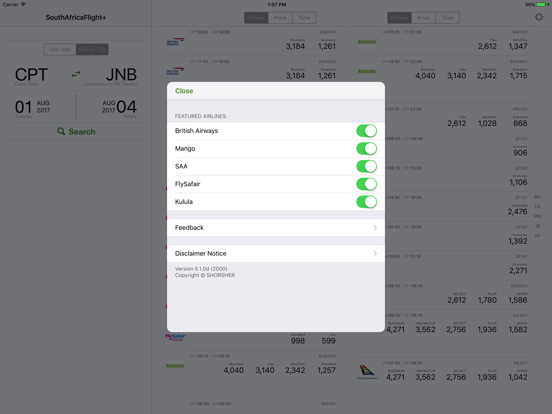
Task: Click the Search magnifier icon
Action: [61, 131]
